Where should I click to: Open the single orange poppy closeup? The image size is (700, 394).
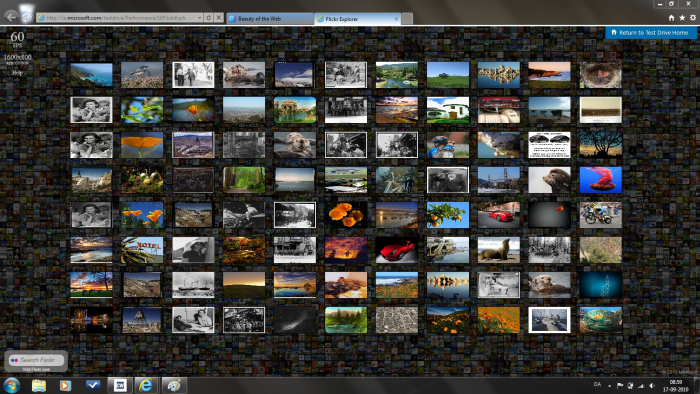(x=142, y=145)
